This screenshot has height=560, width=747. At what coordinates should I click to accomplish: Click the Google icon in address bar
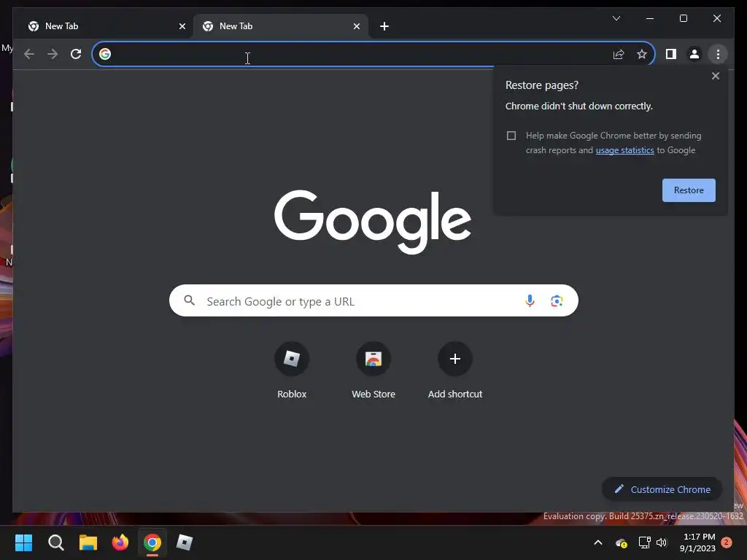tap(105, 54)
